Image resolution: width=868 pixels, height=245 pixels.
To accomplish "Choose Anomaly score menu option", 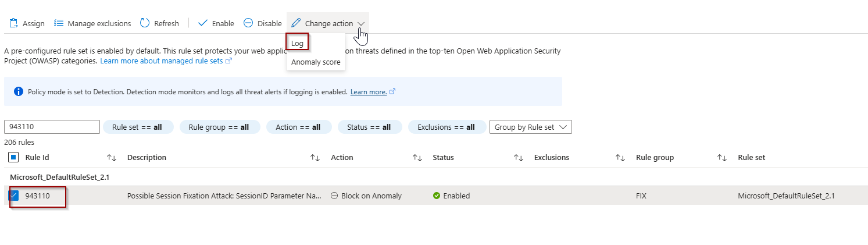I will coord(316,62).
